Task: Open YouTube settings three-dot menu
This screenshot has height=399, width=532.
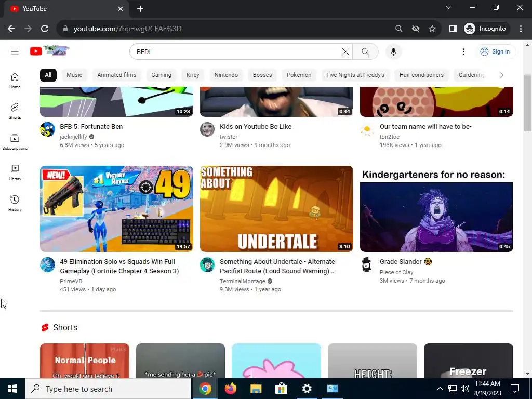Action: click(463, 51)
